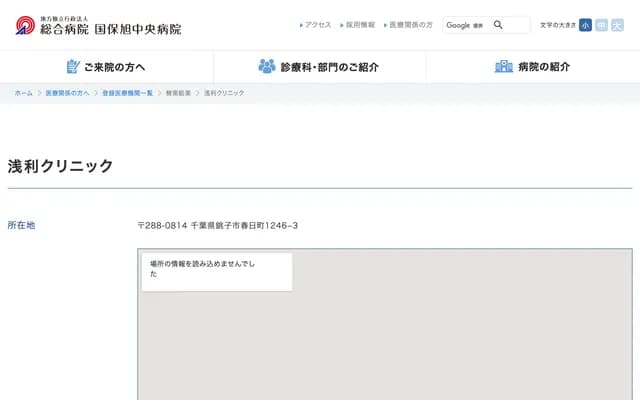Click the address 〒288-0814 千葉県銚子市春日町1246-3
The image size is (640, 400).
(x=218, y=225)
